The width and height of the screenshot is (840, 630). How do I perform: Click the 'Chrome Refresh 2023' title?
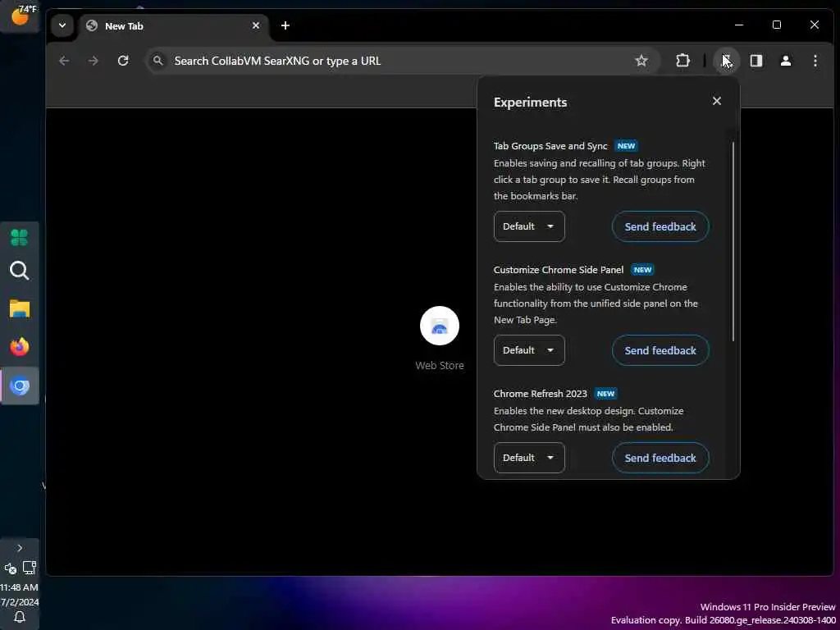pyautogui.click(x=540, y=394)
